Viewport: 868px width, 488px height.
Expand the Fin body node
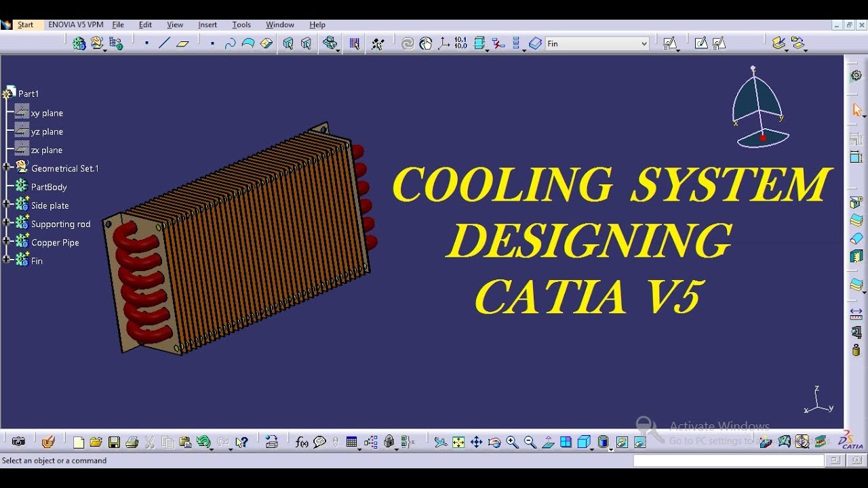tap(6, 260)
